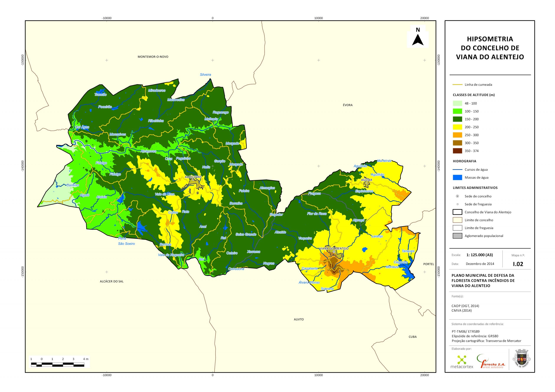The image size is (555, 392).
Task: Click the MONTEMOR-O-NOVO municipality label
Action: coord(153,57)
